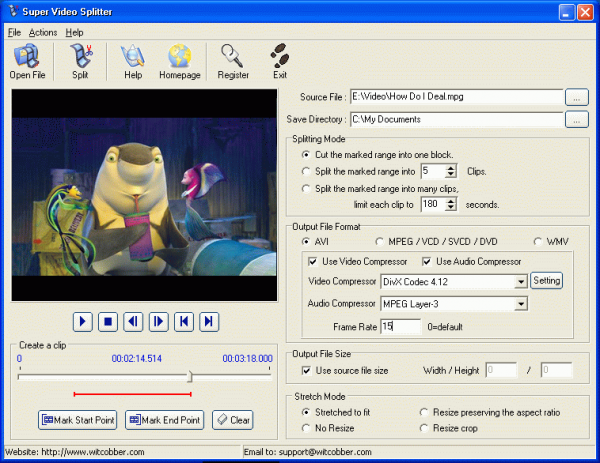This screenshot has height=463, width=600.
Task: Click the clip timeline slider thumb
Action: pos(190,377)
